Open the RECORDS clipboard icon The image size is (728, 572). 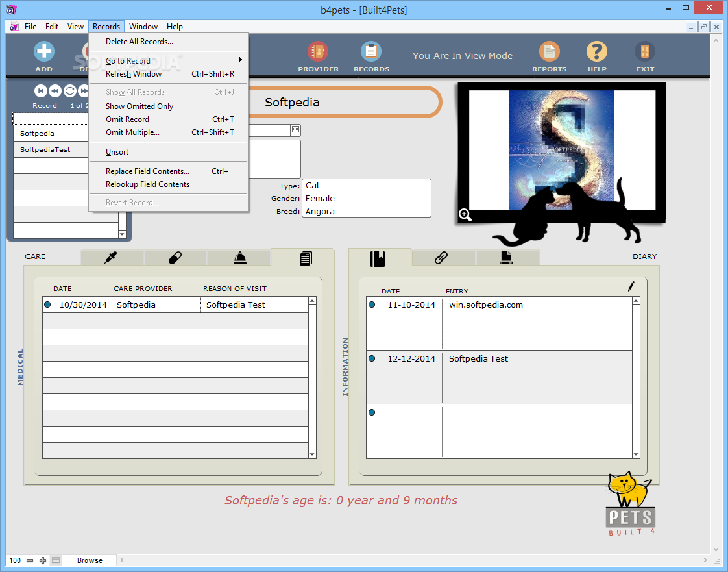pos(371,51)
